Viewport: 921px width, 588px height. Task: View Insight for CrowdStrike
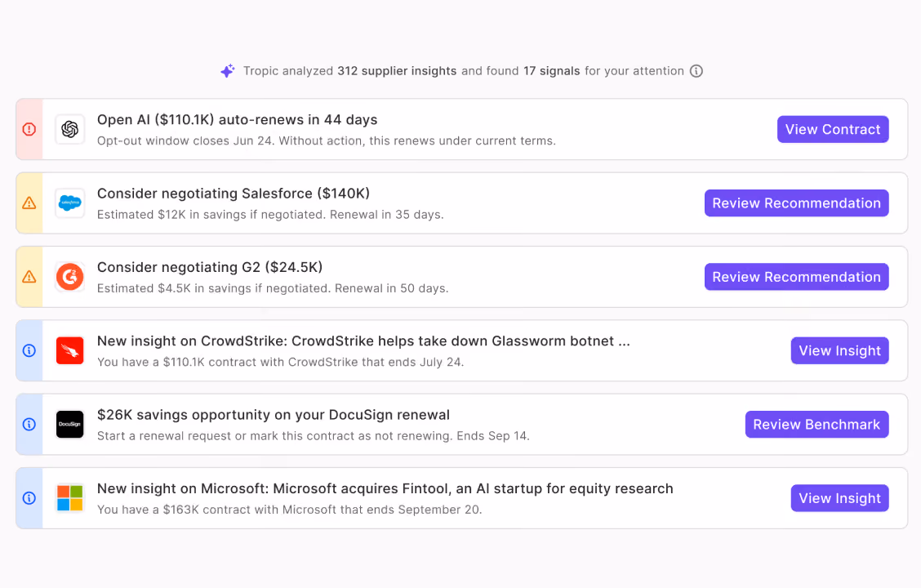tap(839, 350)
